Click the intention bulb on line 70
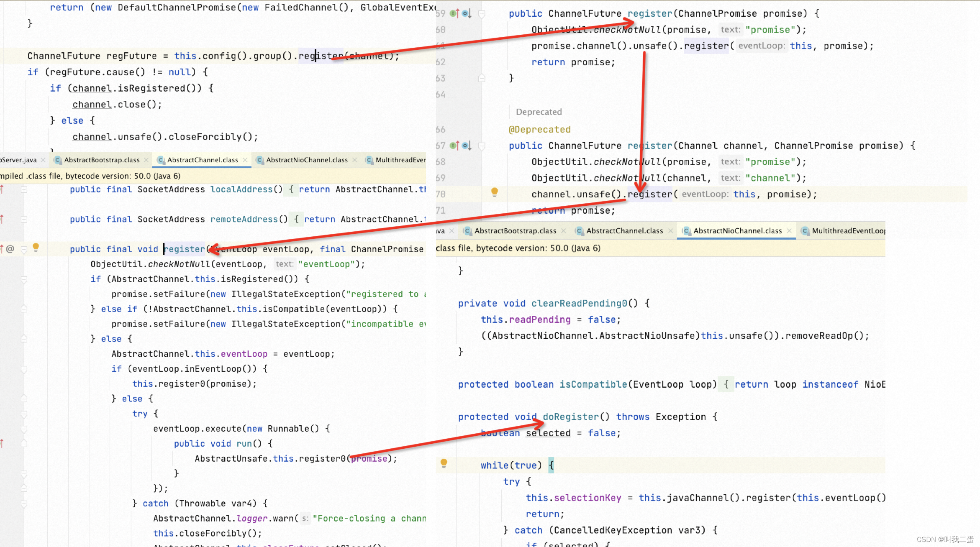This screenshot has width=980, height=547. tap(494, 192)
